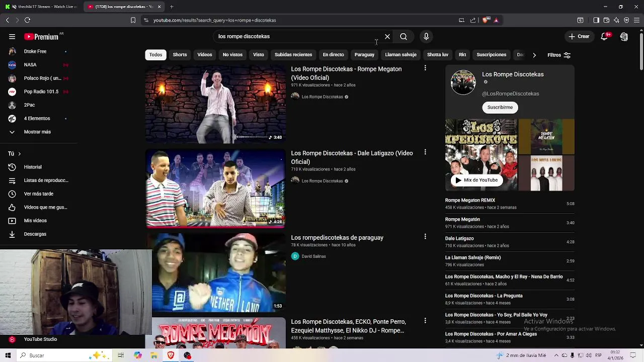Open File Explorer from the taskbar

coord(154,355)
